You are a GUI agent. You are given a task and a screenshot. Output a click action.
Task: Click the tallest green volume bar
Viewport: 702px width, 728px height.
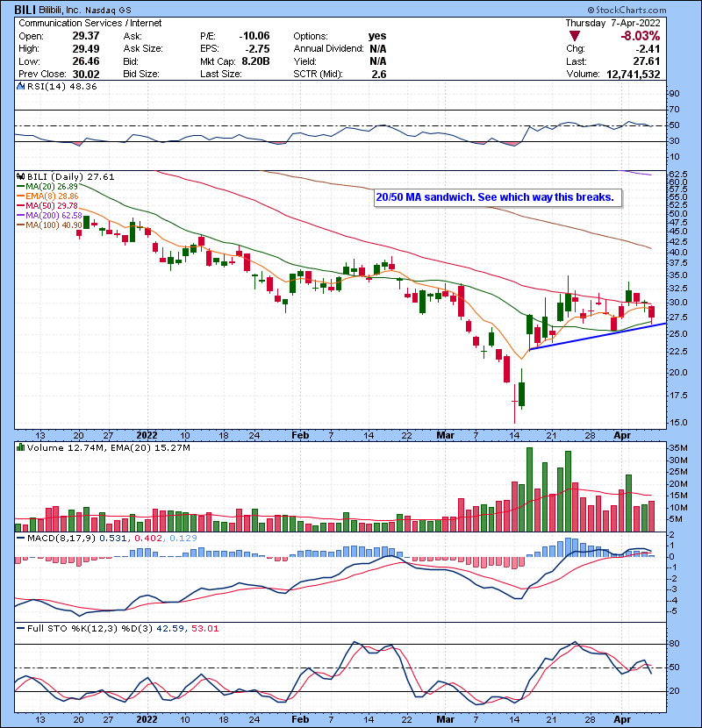tap(529, 489)
